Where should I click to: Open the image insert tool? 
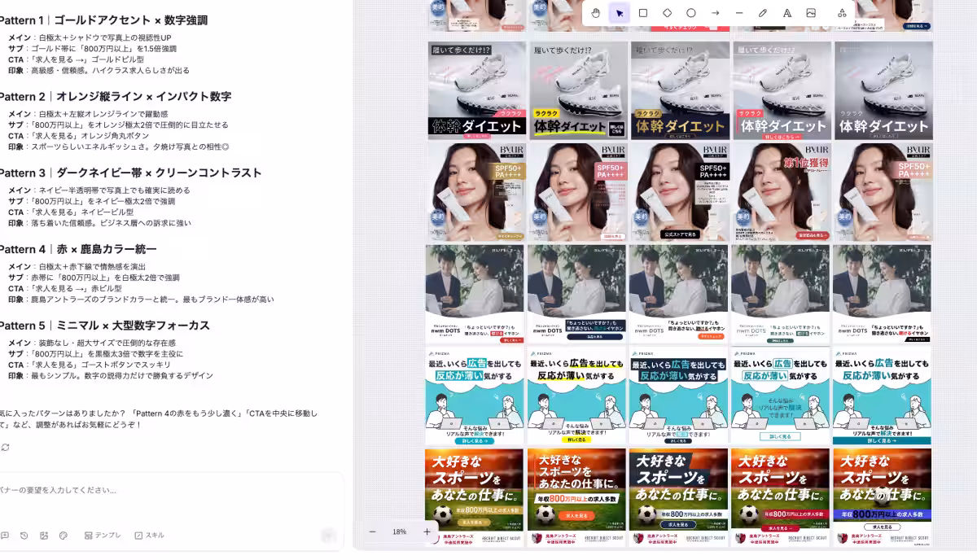[811, 13]
